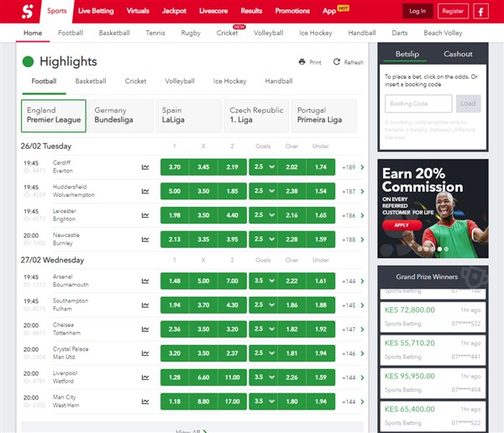Open goals dropdown for Crystal Palace vs Man Utd
The width and height of the screenshot is (504, 433).
coord(263,353)
